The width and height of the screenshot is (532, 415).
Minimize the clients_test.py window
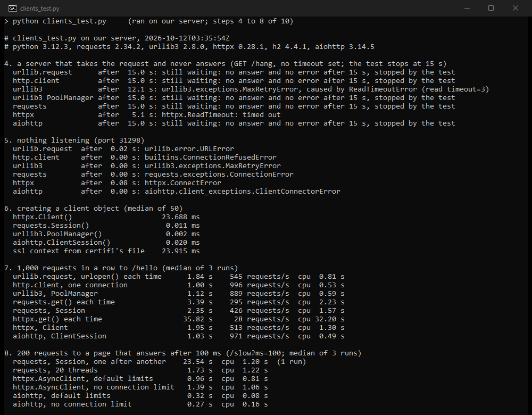(x=467, y=8)
